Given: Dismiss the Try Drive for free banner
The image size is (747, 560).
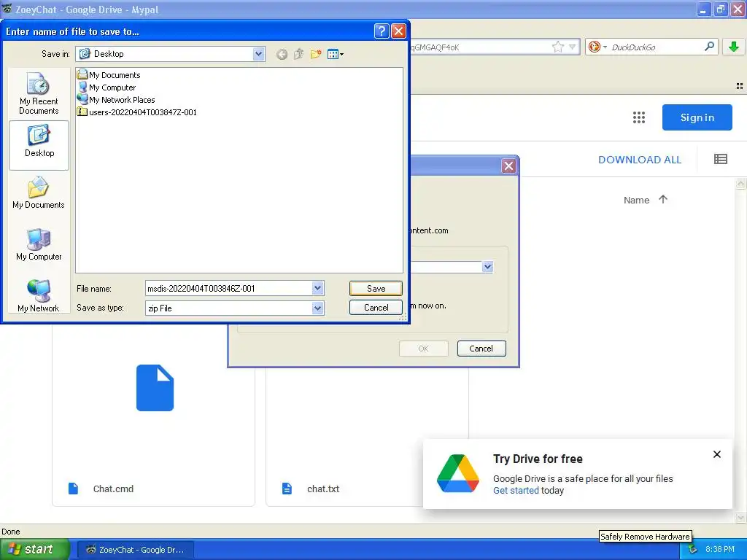Looking at the screenshot, I should click(716, 454).
